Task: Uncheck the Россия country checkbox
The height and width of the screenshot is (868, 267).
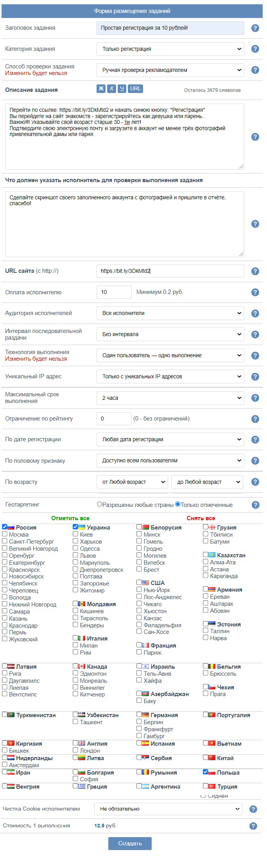Action: click(5, 527)
